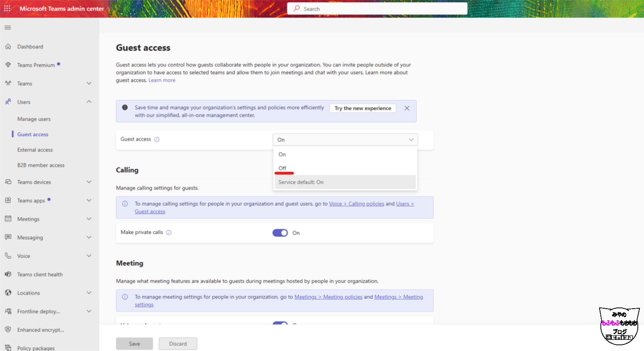Open the Voice phone icon
644x351 pixels.
point(8,256)
